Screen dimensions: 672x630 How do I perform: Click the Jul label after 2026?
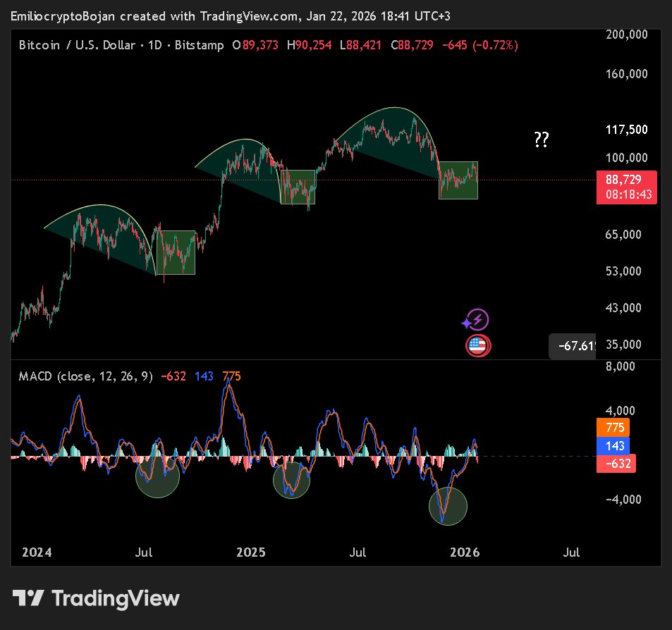(571, 552)
